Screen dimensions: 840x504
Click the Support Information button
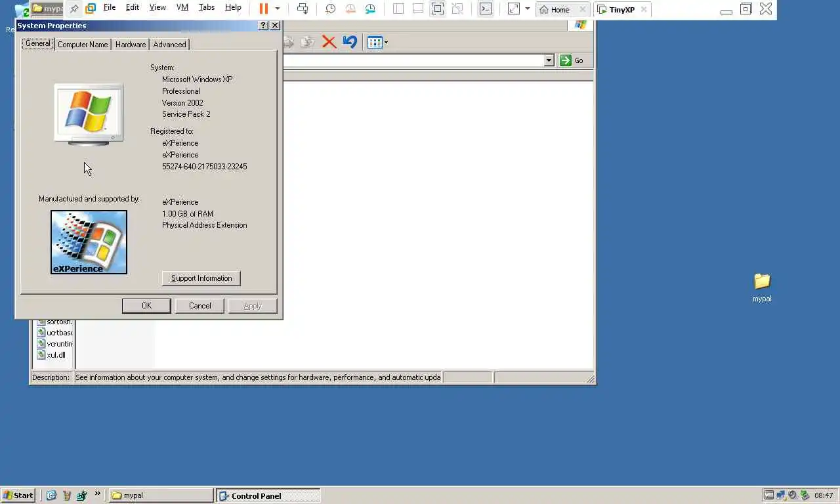click(x=201, y=278)
